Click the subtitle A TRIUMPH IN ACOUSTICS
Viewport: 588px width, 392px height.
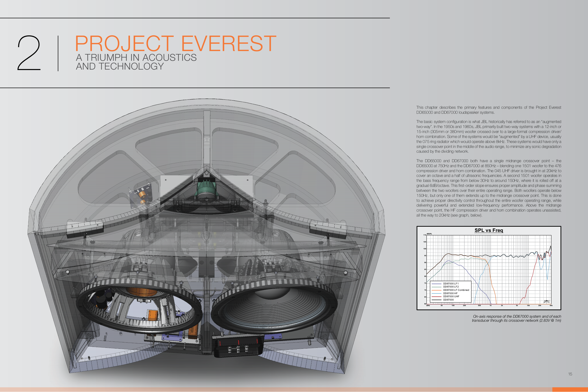pos(136,57)
